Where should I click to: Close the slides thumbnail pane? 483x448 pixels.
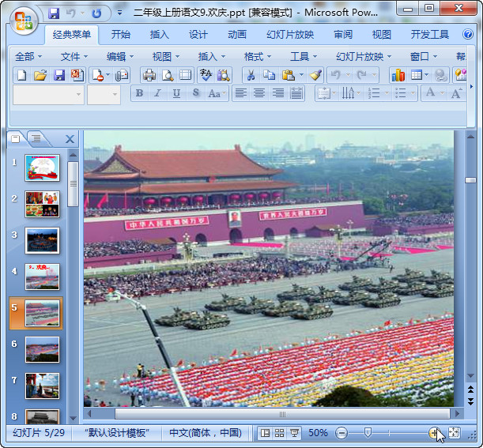click(70, 139)
